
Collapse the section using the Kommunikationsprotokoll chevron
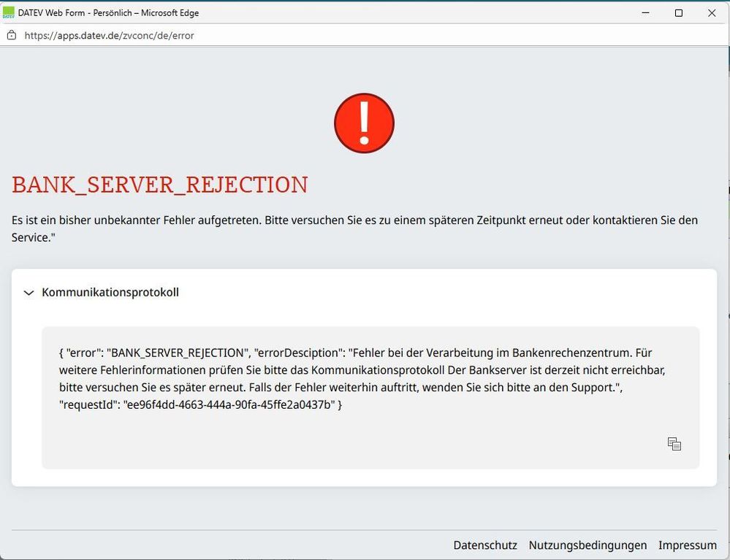tap(29, 293)
